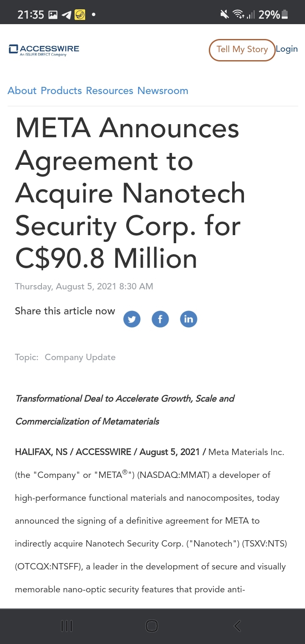Click the Login link
This screenshot has height=644, width=305.
coord(287,49)
